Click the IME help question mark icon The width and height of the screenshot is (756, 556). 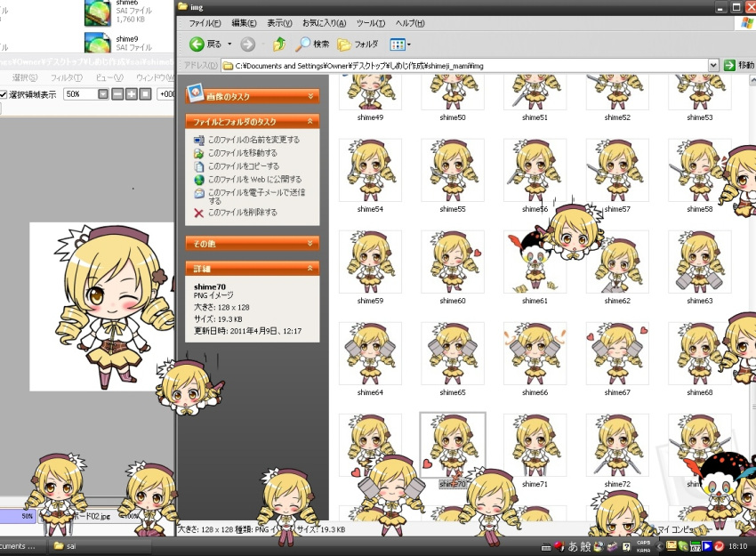pos(626,546)
